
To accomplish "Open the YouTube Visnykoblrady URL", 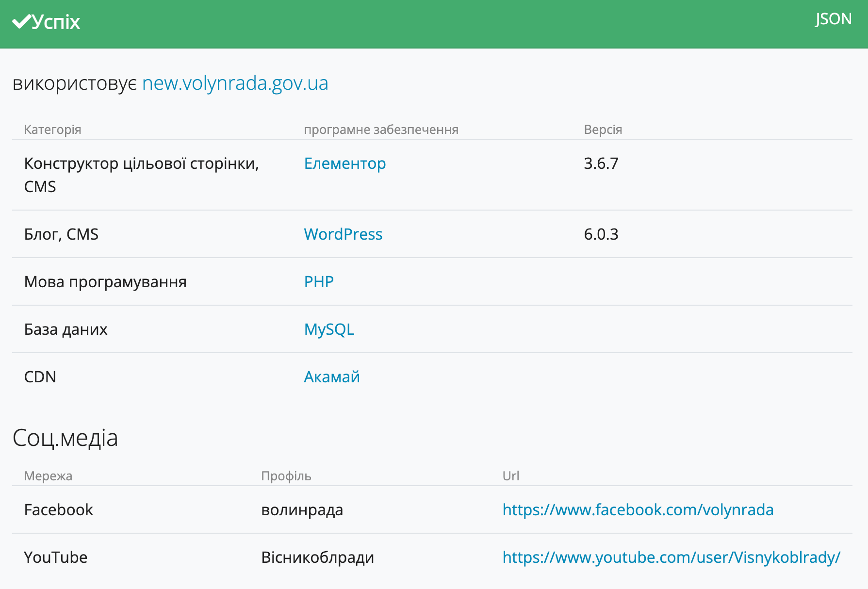I will tap(671, 557).
